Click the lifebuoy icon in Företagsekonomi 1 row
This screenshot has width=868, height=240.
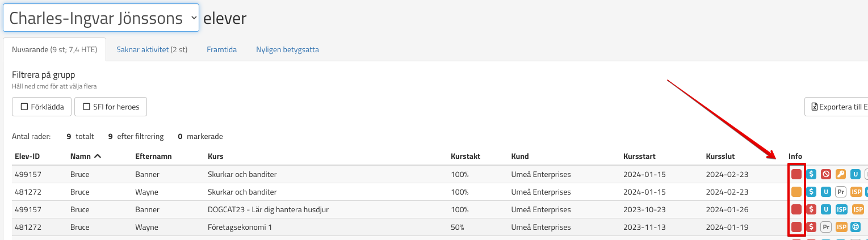pyautogui.click(x=855, y=227)
